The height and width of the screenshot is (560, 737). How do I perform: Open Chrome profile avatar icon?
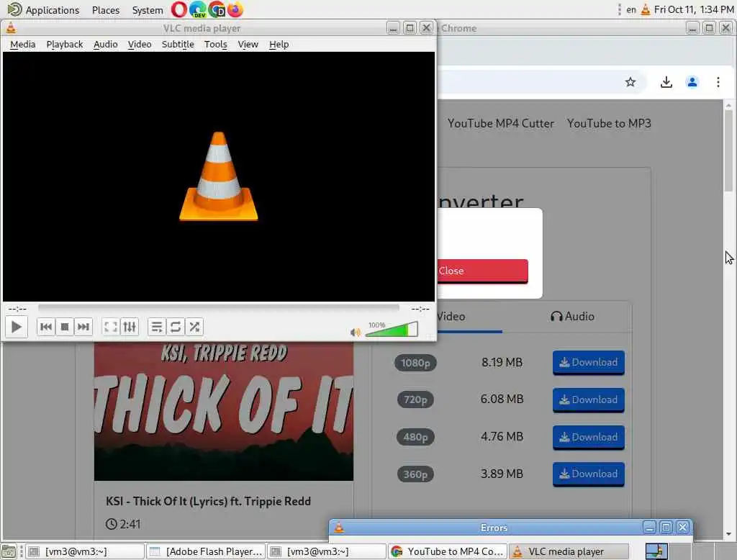point(692,82)
